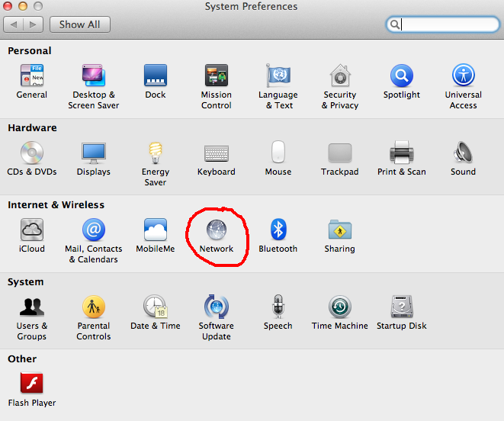The width and height of the screenshot is (504, 421).
Task: Open the Sharing preferences icon
Action: [x=340, y=230]
